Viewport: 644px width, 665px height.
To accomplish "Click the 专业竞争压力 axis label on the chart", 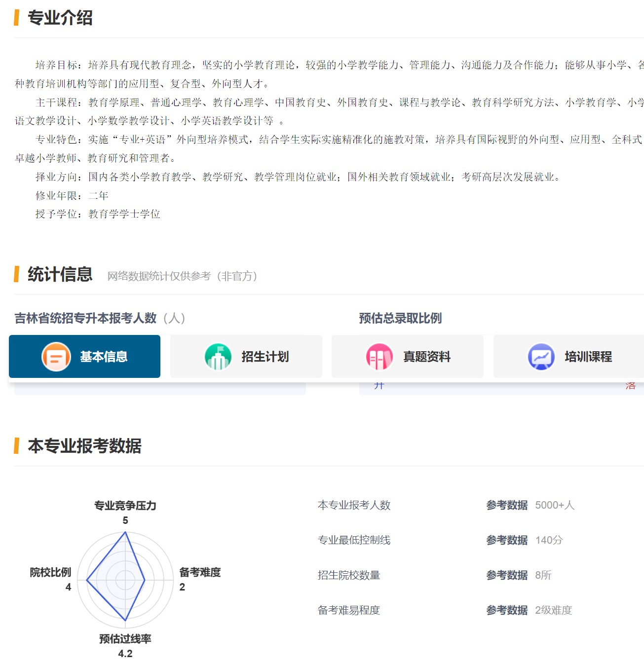I will point(125,506).
